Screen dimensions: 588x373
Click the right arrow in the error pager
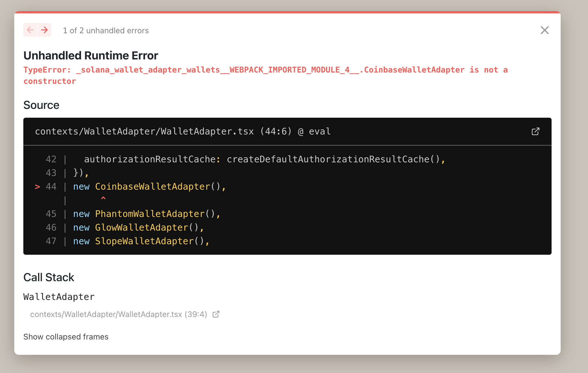[44, 30]
